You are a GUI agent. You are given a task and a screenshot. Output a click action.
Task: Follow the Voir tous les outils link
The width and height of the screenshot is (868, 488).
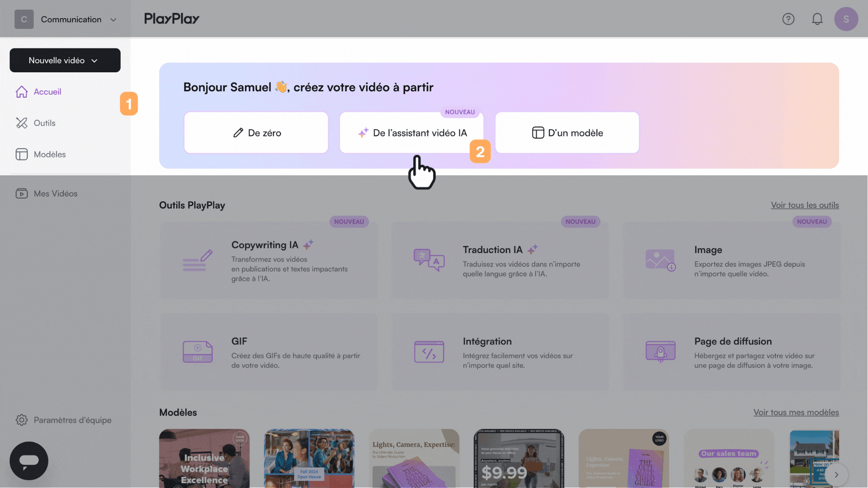click(804, 205)
